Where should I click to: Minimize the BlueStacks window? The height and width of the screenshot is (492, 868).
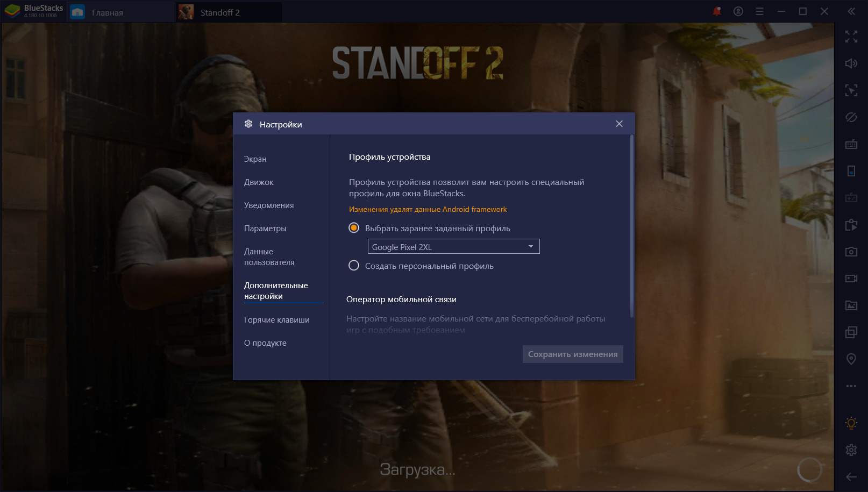tap(781, 11)
